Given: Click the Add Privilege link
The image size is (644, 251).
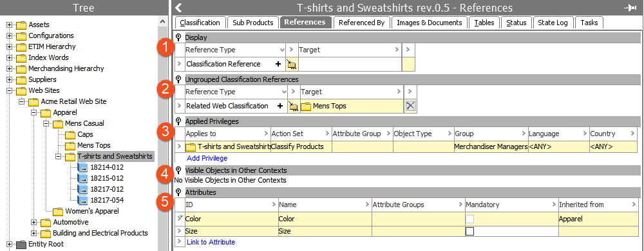Looking at the screenshot, I should click(207, 158).
